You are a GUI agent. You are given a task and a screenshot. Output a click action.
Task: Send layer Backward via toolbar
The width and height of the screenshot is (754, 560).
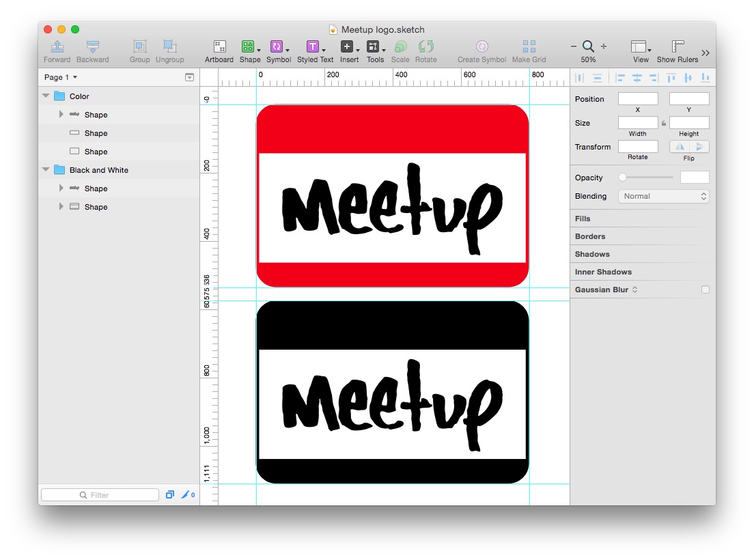coord(93,46)
